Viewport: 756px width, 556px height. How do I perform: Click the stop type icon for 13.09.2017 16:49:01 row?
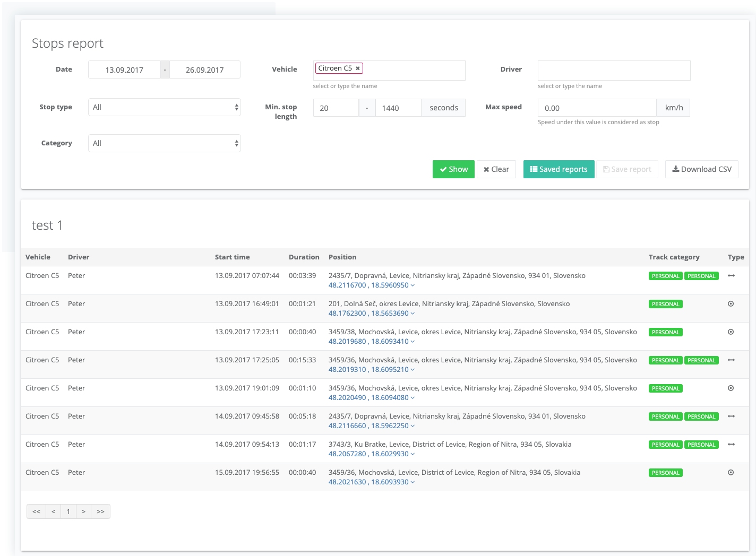point(731,304)
